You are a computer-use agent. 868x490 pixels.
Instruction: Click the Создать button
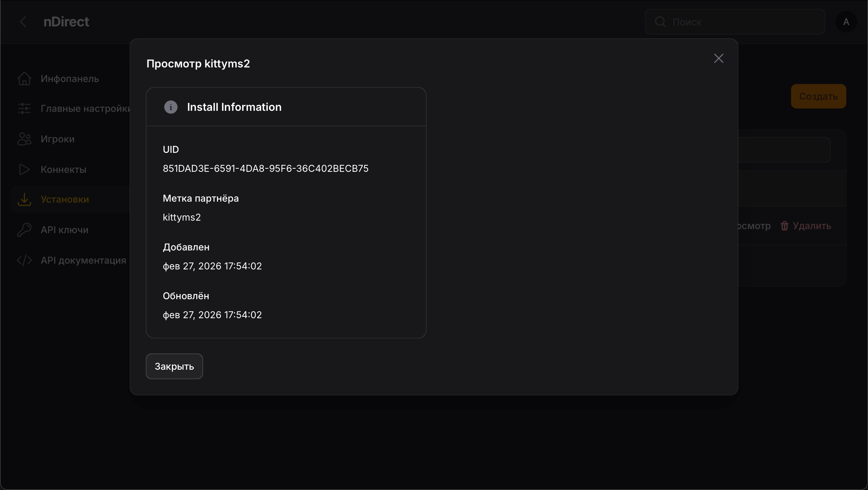tap(818, 96)
